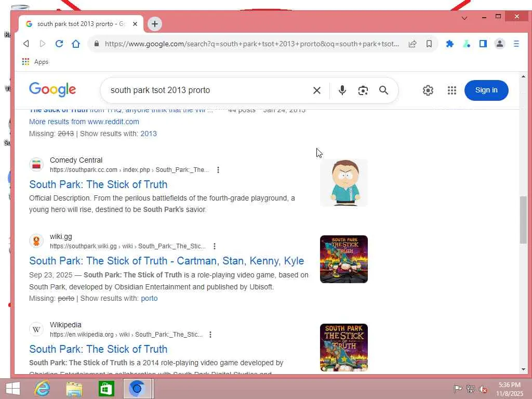Open More results from www.reddit.com
The image size is (532, 399).
pyautogui.click(x=84, y=122)
